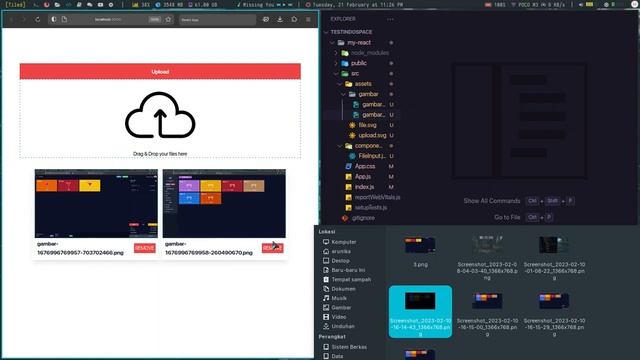Open setupTests.js in the Explorer
The width and height of the screenshot is (640, 360).
point(371,207)
